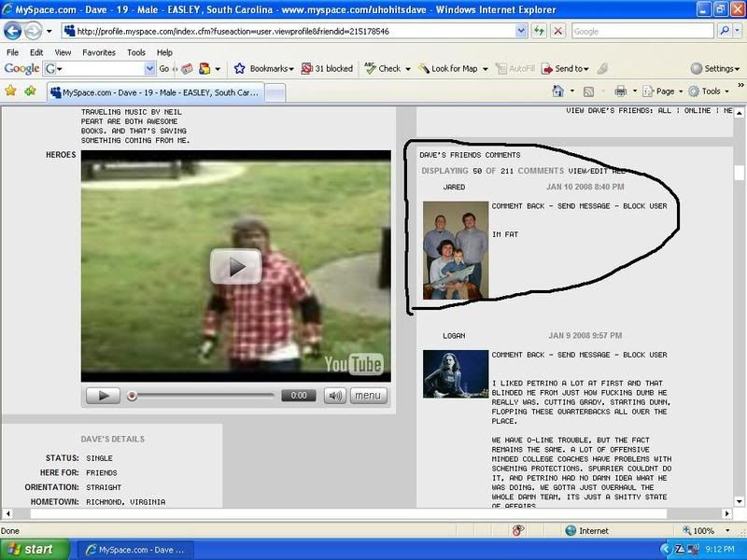The height and width of the screenshot is (560, 747).
Task: Open the Bookmarks dropdown on Google toolbar
Action: (271, 68)
